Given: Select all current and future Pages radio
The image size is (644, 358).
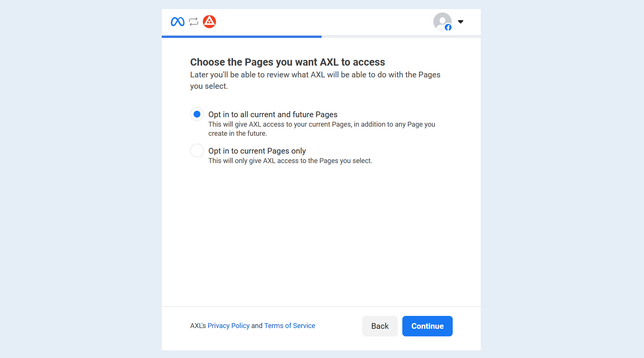Looking at the screenshot, I should click(197, 114).
